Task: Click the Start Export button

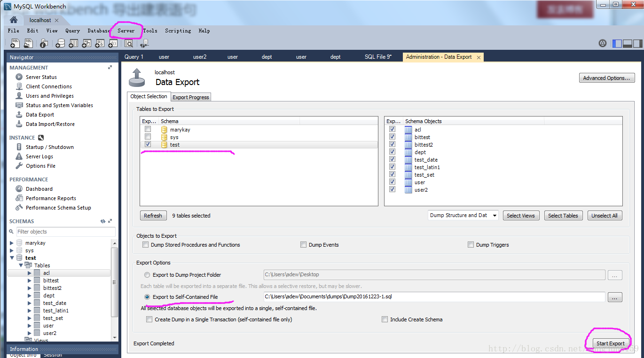Action: [x=610, y=343]
